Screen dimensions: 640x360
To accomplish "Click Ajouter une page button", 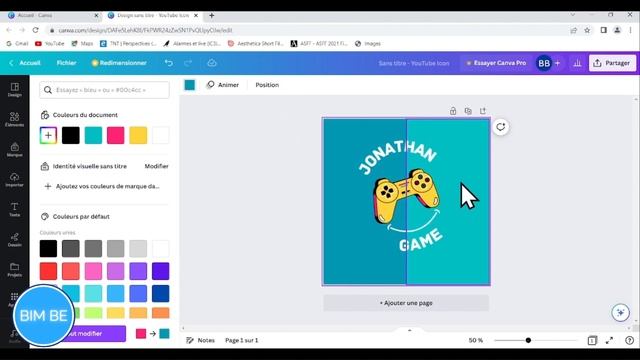I will point(406,303).
